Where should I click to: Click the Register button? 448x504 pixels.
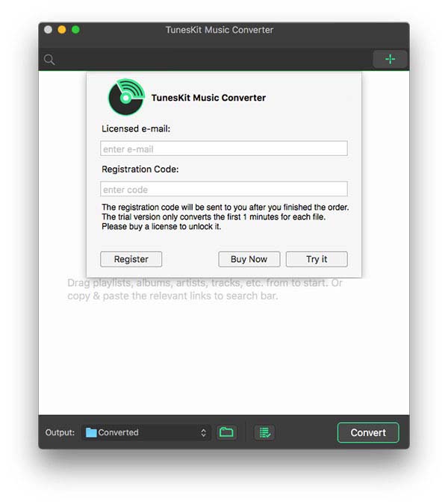pos(131,259)
